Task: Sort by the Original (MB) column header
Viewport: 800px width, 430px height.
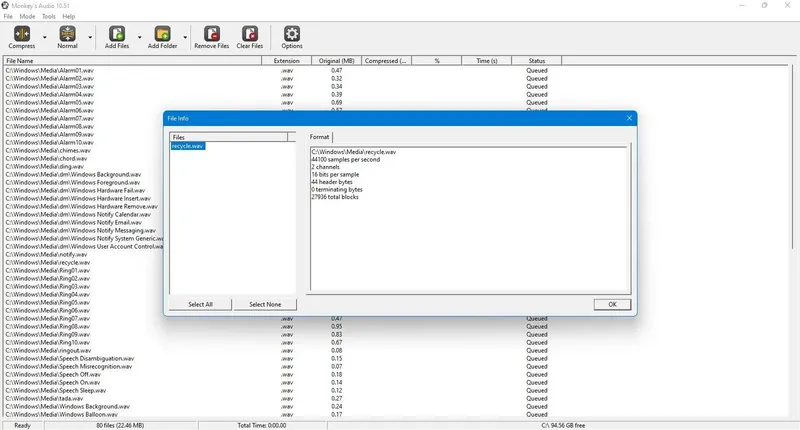Action: (336, 61)
